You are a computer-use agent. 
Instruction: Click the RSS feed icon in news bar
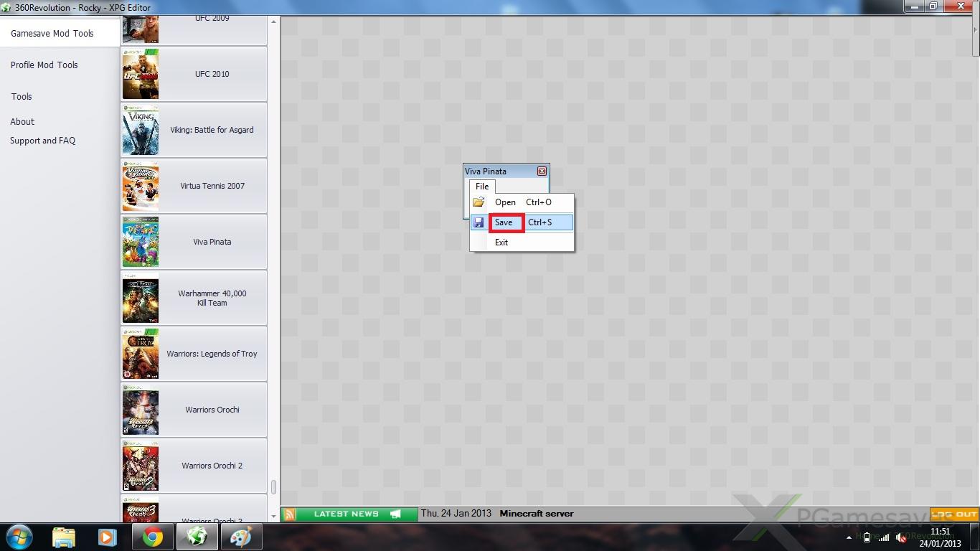pos(289,514)
